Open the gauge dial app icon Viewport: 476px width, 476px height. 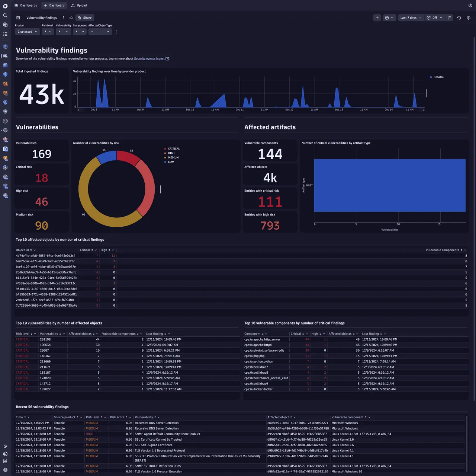click(5, 121)
